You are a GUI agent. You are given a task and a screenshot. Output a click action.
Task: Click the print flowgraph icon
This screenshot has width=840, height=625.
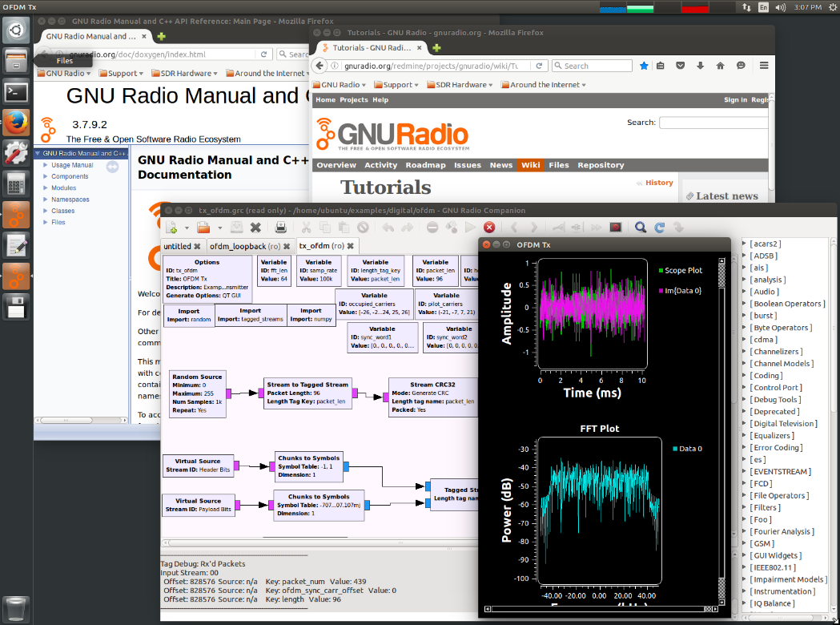tap(280, 228)
